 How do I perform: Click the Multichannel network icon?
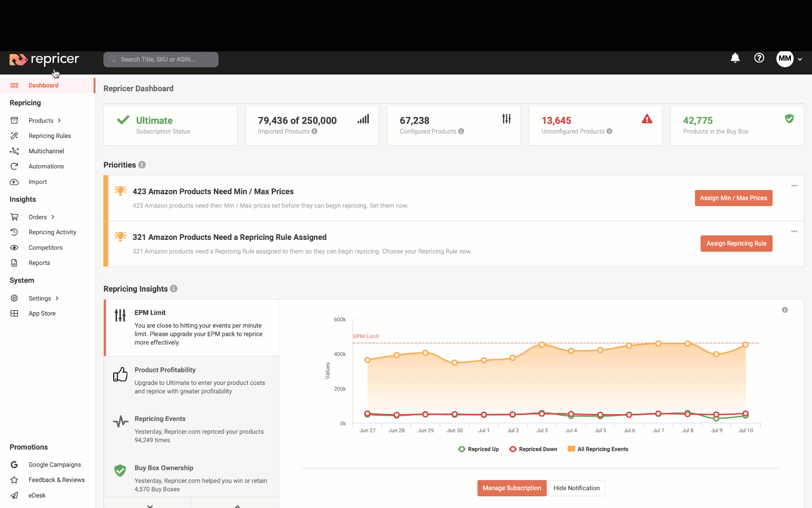[x=14, y=151]
